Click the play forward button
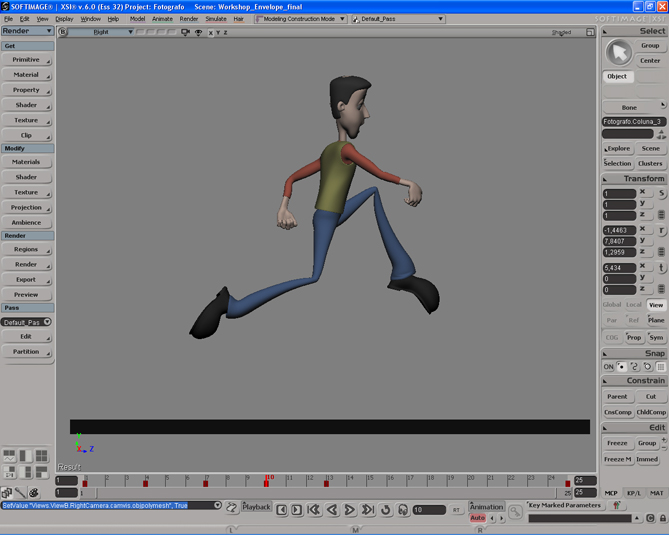 coord(349,510)
